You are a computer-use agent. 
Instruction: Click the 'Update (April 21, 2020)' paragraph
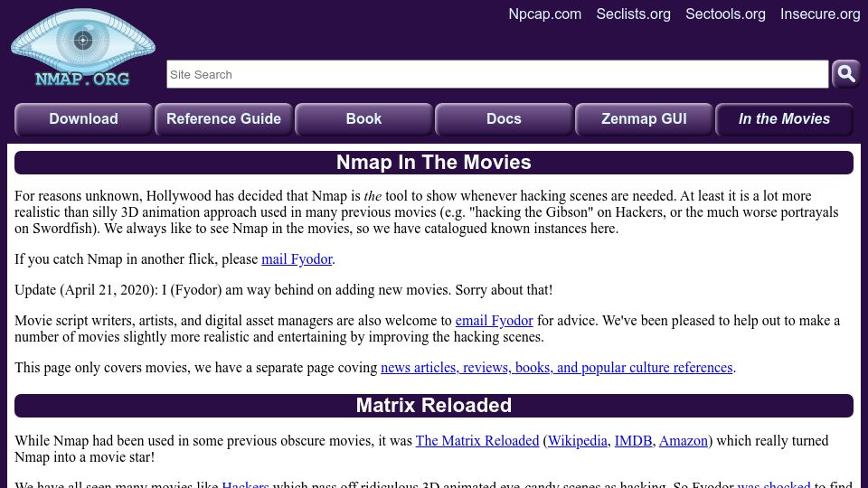pos(283,290)
